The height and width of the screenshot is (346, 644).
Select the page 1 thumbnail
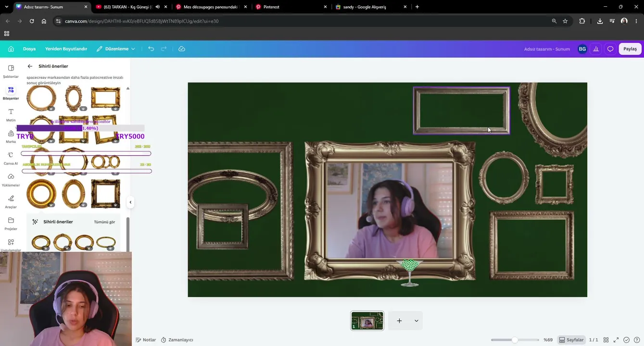click(x=367, y=321)
